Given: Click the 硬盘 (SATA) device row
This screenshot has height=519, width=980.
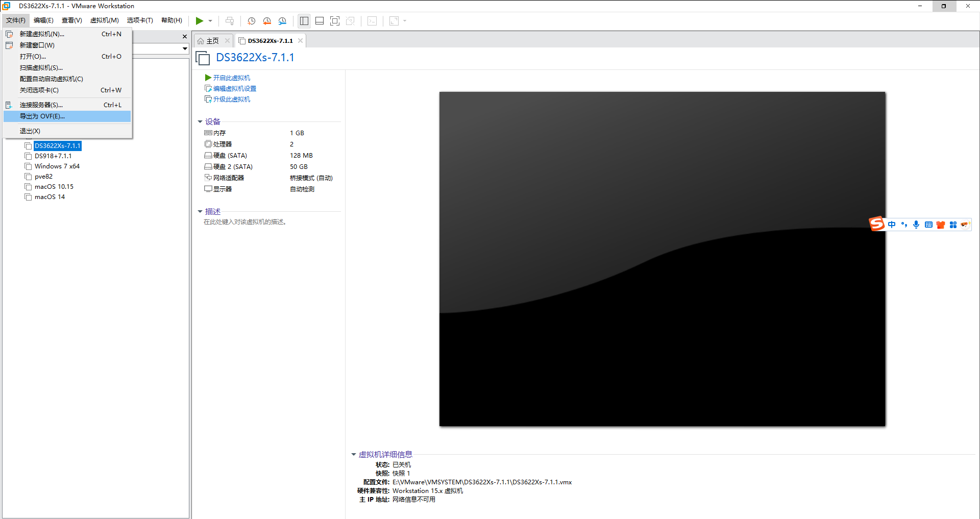Looking at the screenshot, I should 272,156.
